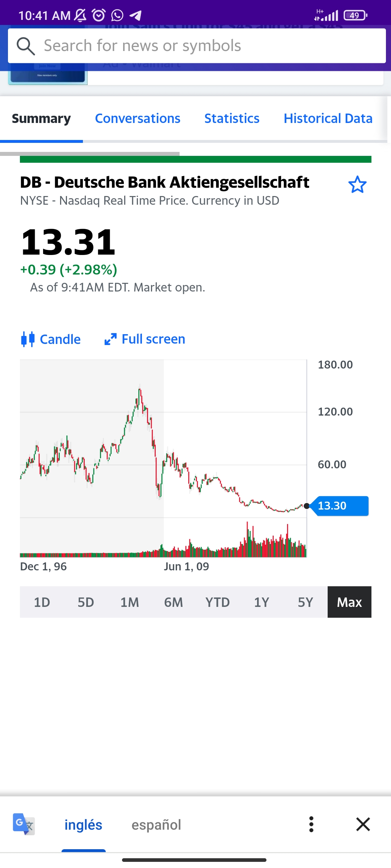The width and height of the screenshot is (391, 868).
Task: Go to Historical Data tab
Action: 328,119
